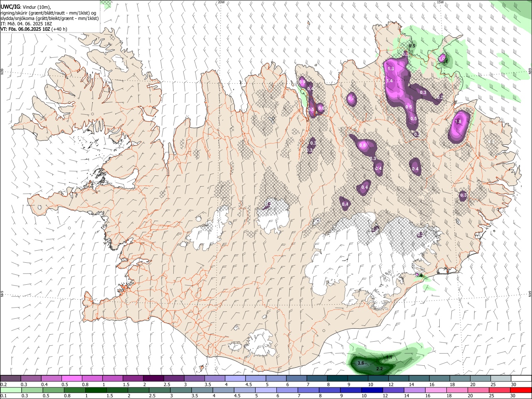Click the '2.2' rainfall value off the south coast
The image size is (532, 399).
379,369
